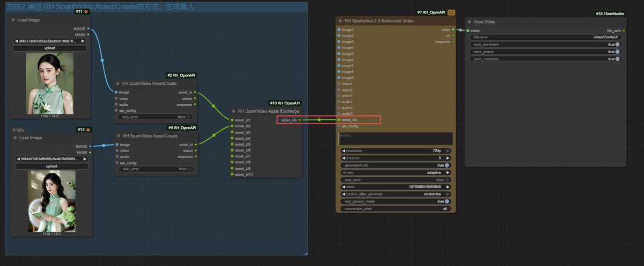Open the conversion_slots all selector
This screenshot has height=266, width=644.
click(396, 209)
